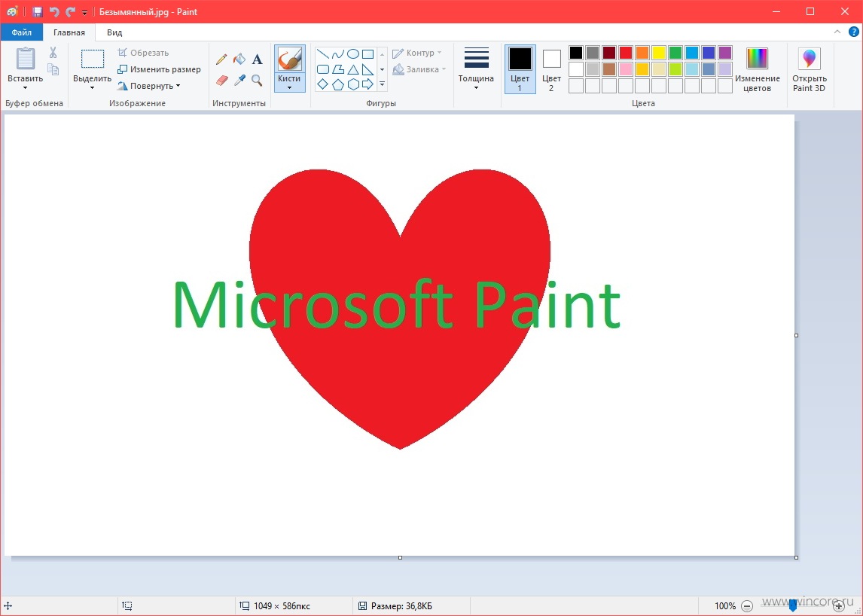Select the Right arrow shape
Screen dimensions: 863x616
pyautogui.click(x=367, y=84)
